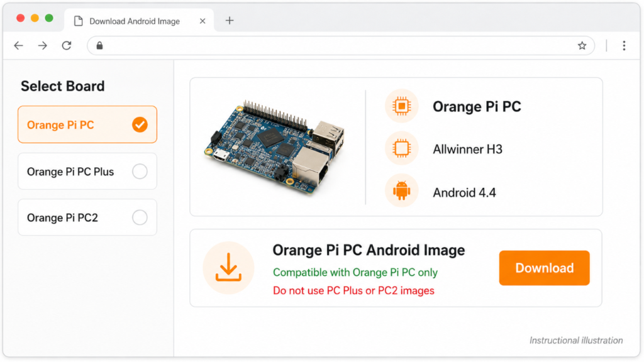Click the Allwinner H3 text

click(467, 149)
